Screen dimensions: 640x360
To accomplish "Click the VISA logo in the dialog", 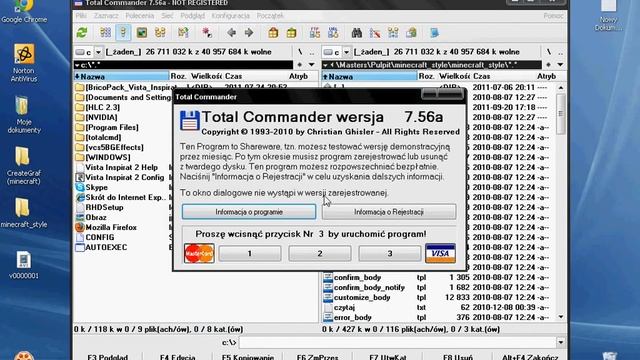I will coord(440,253).
